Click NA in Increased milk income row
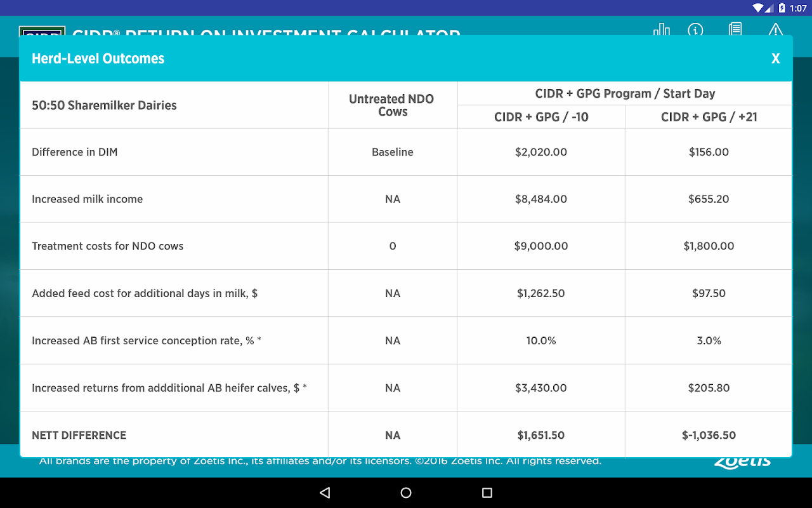Screen dimensions: 812x508 pyautogui.click(x=392, y=199)
